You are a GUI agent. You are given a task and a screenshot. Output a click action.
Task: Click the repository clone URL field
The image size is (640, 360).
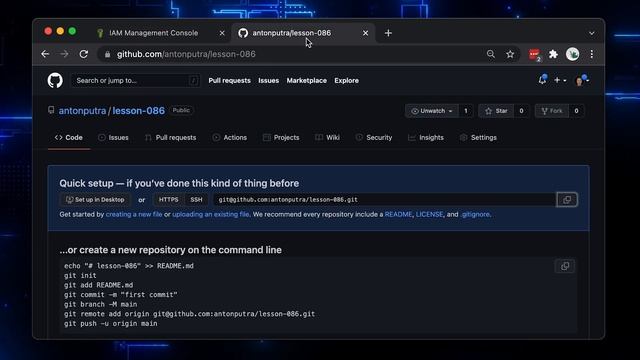click(x=384, y=200)
